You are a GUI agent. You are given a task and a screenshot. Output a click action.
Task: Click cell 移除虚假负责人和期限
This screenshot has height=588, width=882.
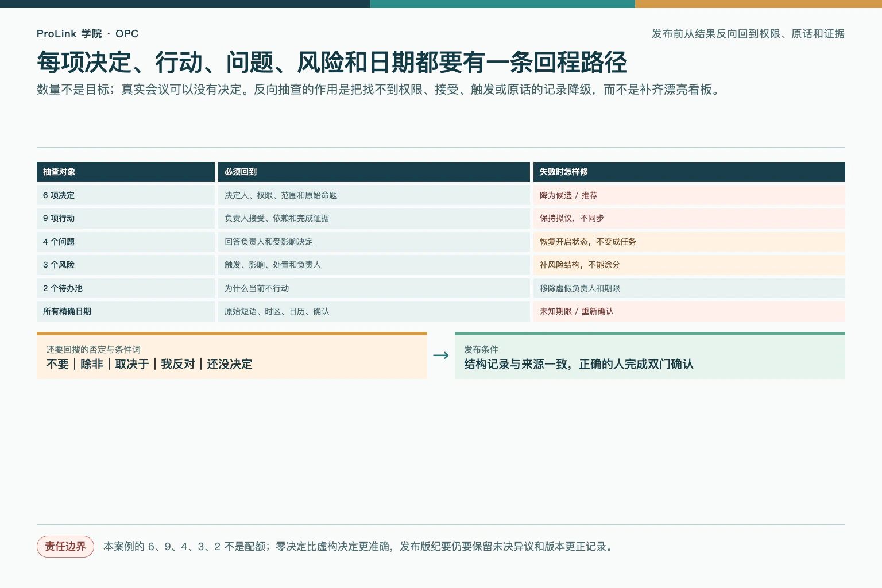(689, 288)
